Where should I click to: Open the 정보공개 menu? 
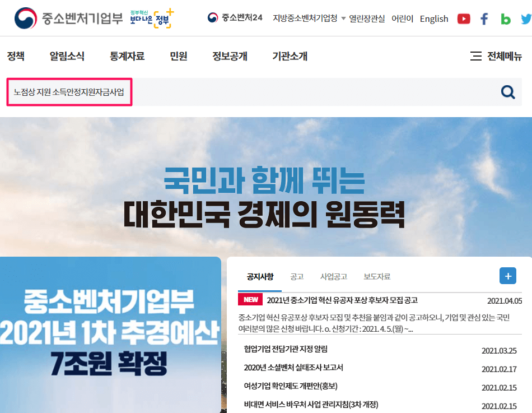230,56
